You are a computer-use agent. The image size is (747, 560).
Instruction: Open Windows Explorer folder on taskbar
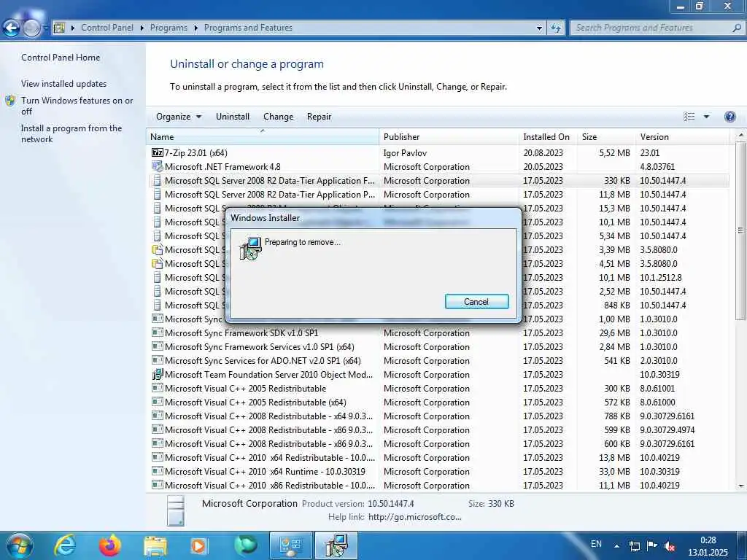[155, 546]
